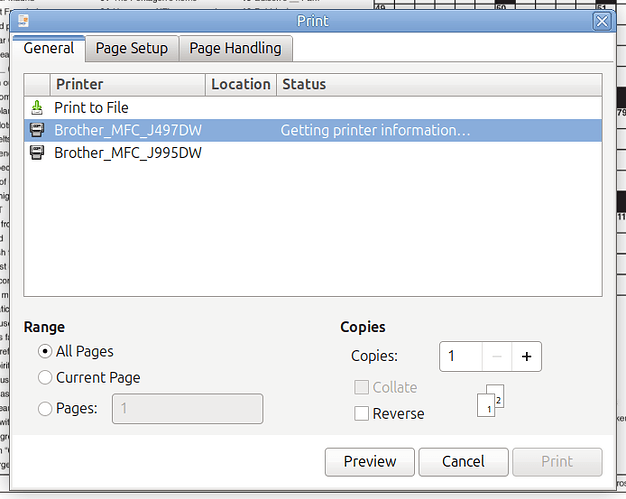Click the Copies number input field
Screen dimensions: 626x499
pyautogui.click(x=459, y=356)
